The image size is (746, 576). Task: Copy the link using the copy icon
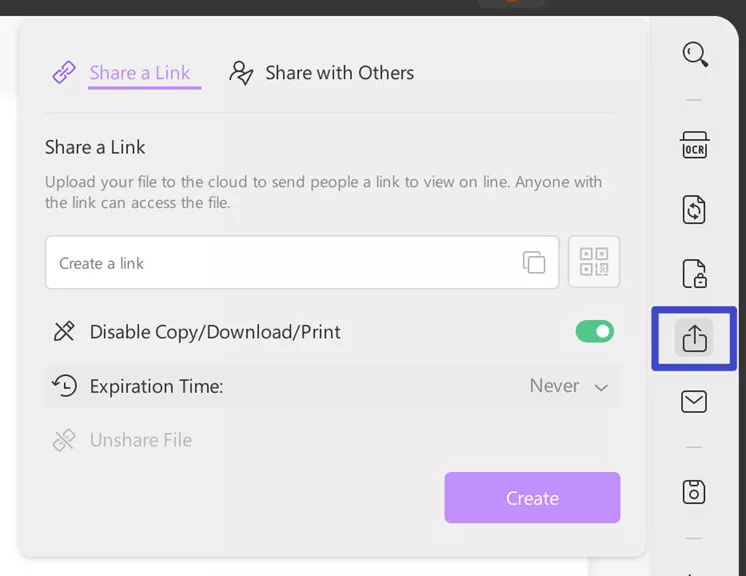pyautogui.click(x=534, y=263)
